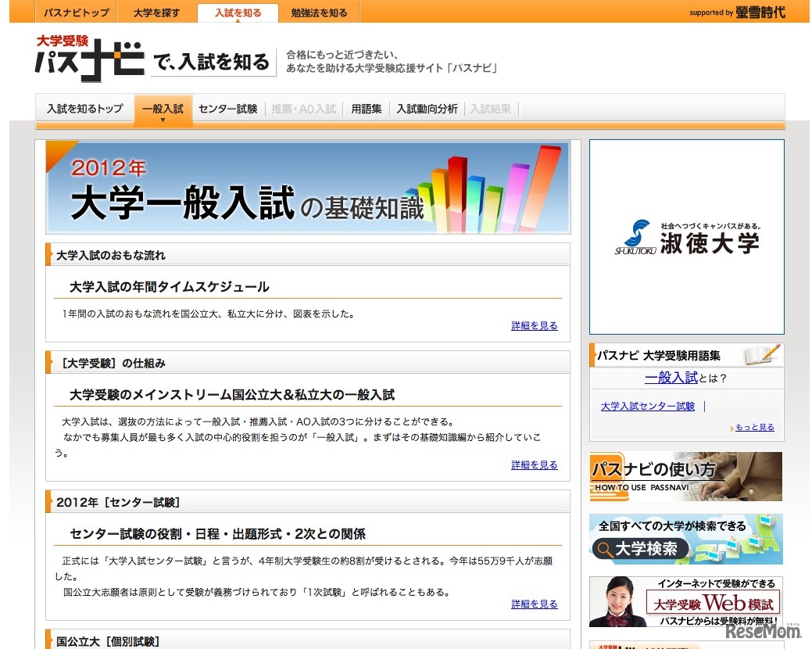The image size is (812, 649).
Task: Click the 淑徳大学 university logo advertisement
Action: pos(686,236)
